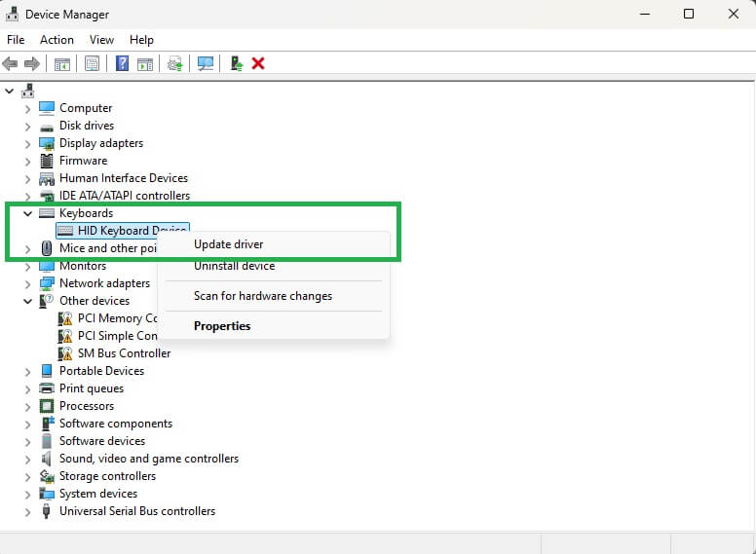This screenshot has height=554, width=756.
Task: Expand Universal Serial Bus controllers
Action: [27, 511]
